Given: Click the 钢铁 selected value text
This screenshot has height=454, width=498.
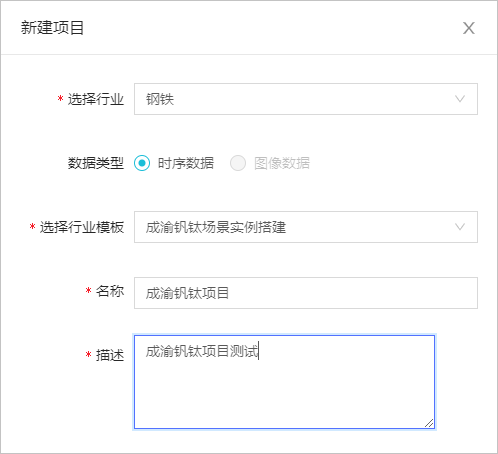Looking at the screenshot, I should 160,99.
